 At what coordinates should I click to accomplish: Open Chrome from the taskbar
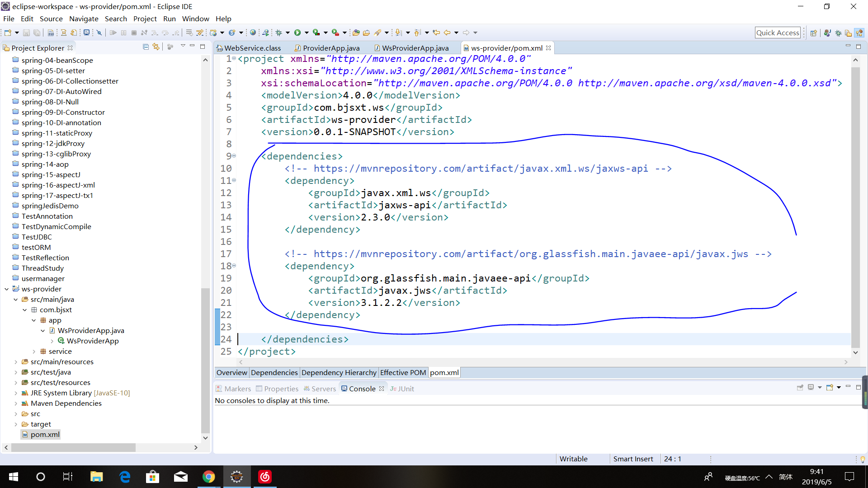click(x=208, y=477)
